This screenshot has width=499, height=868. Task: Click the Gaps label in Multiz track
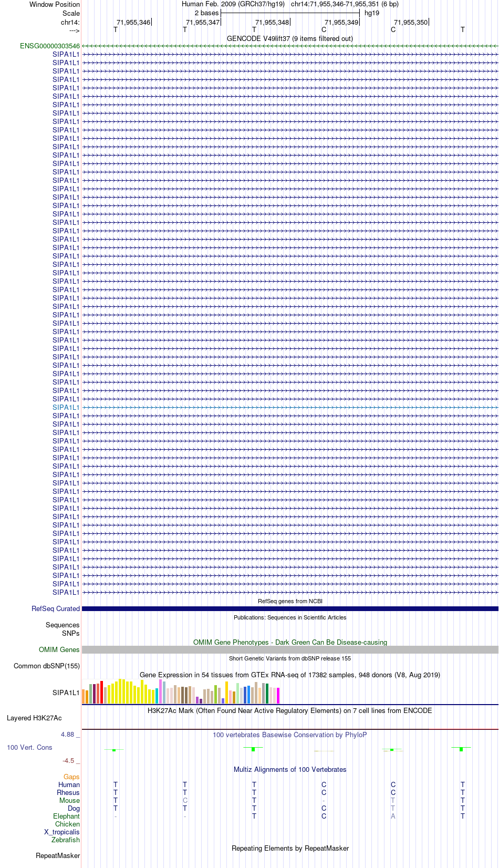(71, 777)
